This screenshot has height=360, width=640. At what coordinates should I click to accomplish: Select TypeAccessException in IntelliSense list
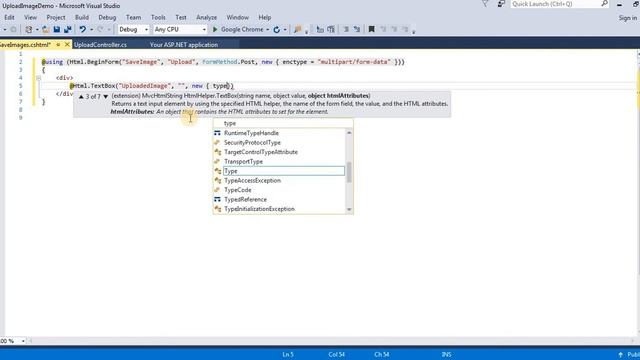pyautogui.click(x=252, y=180)
